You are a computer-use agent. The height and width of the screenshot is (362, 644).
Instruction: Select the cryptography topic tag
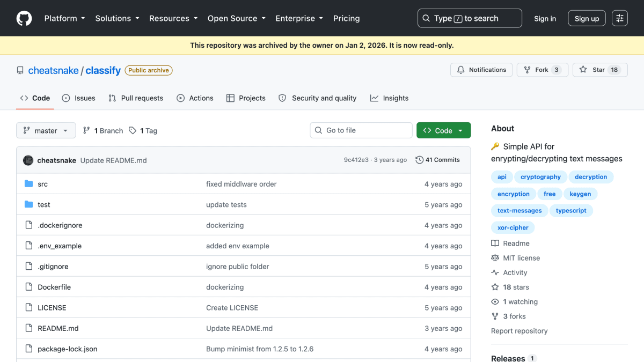[x=540, y=177]
